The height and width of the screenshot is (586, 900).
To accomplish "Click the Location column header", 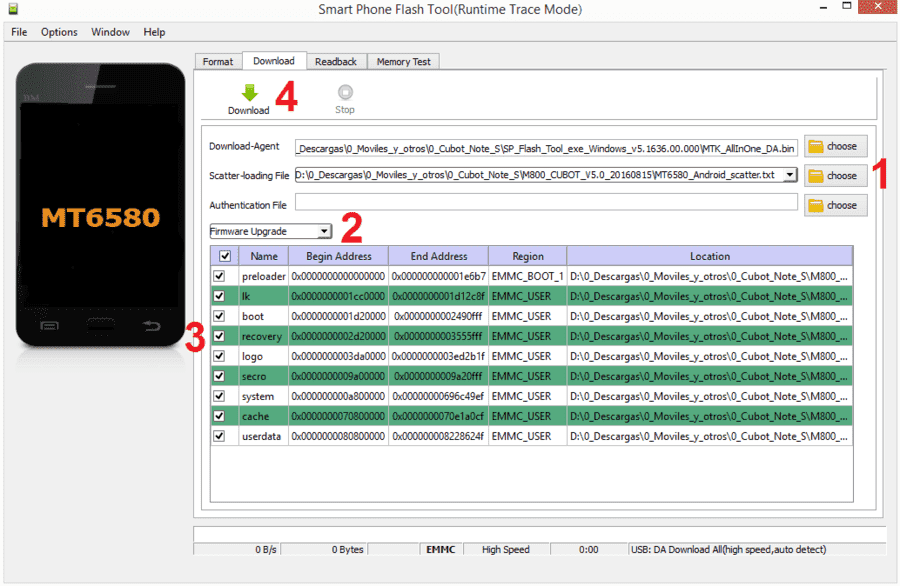I will (x=709, y=256).
